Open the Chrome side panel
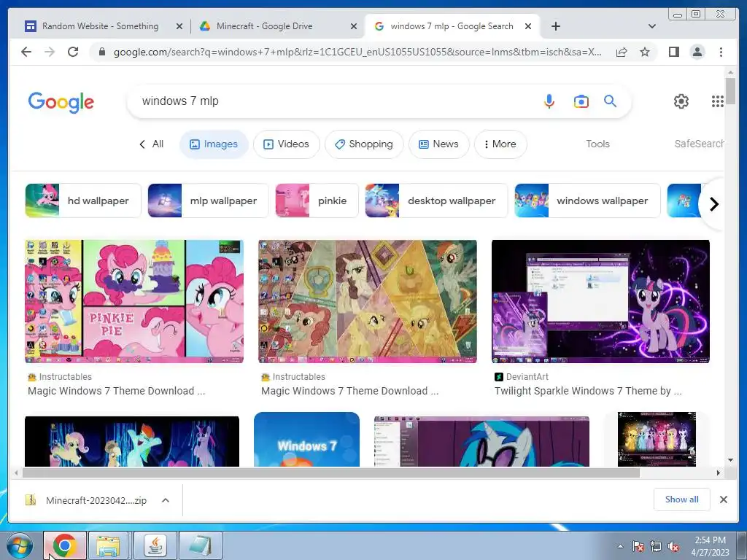Viewport: 747px width, 560px height. 673,52
